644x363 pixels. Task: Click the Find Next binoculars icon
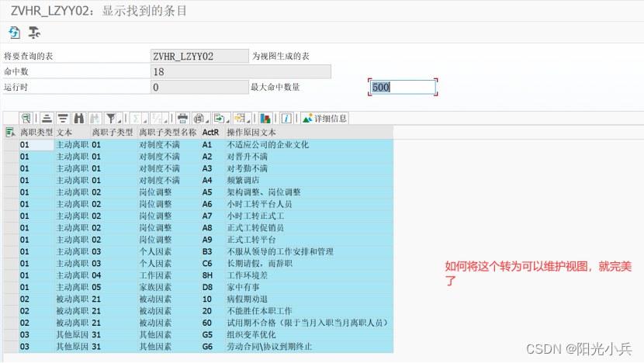[95, 119]
